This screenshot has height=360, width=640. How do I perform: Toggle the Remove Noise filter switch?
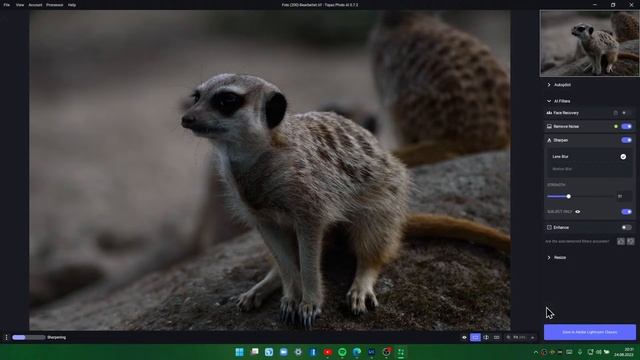(627, 127)
